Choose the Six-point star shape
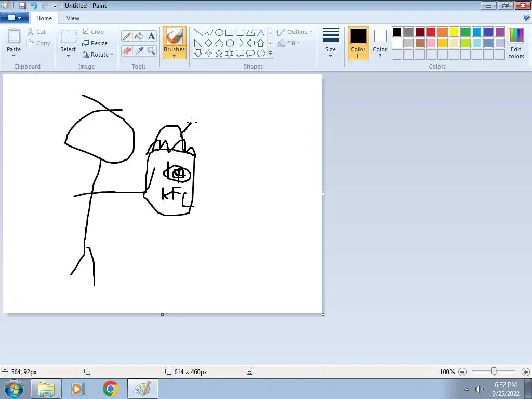The height and width of the screenshot is (399, 532). [x=229, y=54]
